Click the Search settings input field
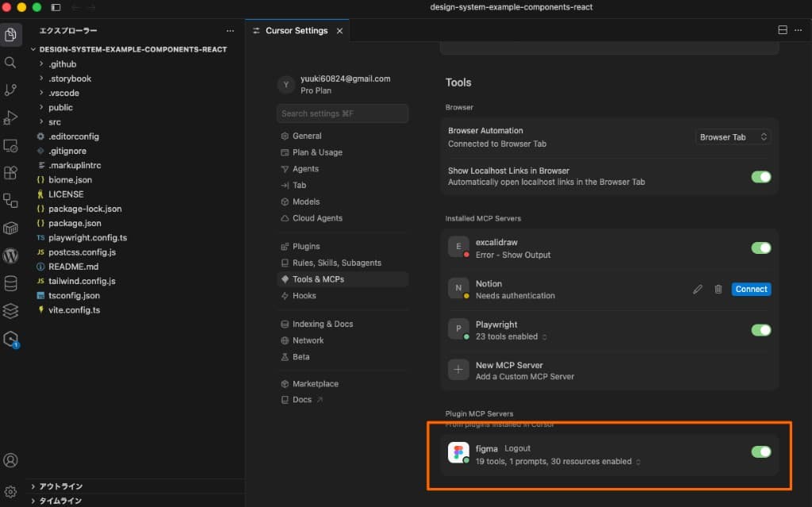Image resolution: width=812 pixels, height=507 pixels. click(343, 113)
